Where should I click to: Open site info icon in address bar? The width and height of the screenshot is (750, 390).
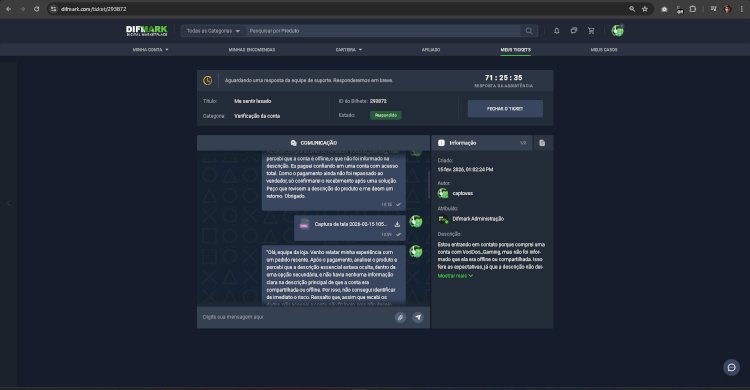coord(54,9)
